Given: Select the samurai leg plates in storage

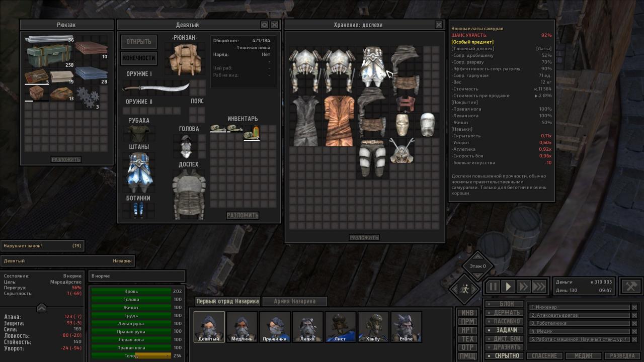Looking at the screenshot, I should coord(372,67).
